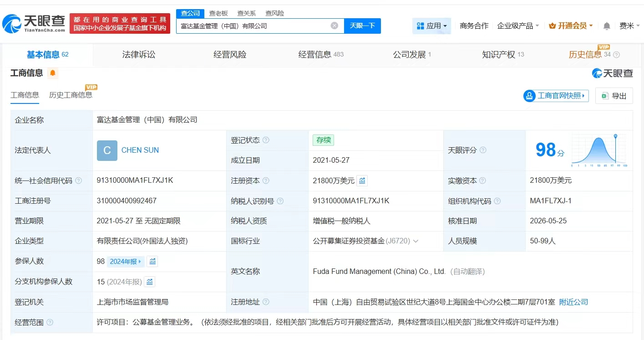
Task: Switch to the 查公司 search tab
Action: 190,13
